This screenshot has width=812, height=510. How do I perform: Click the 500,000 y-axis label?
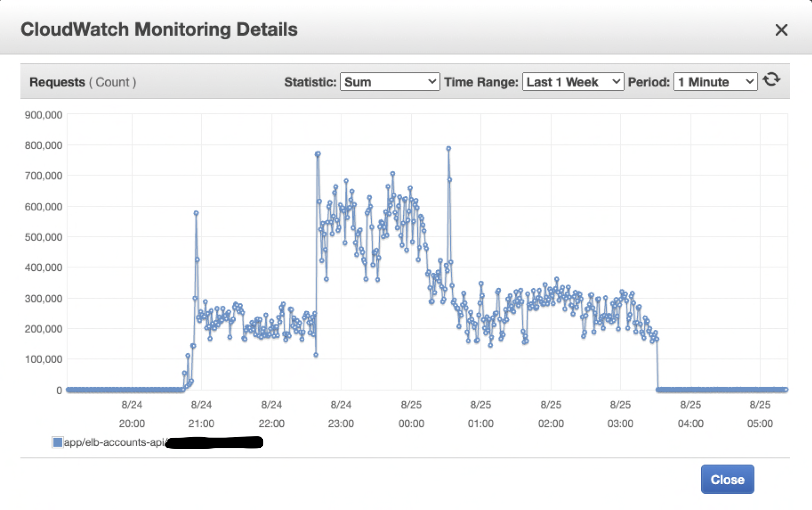[x=43, y=237]
